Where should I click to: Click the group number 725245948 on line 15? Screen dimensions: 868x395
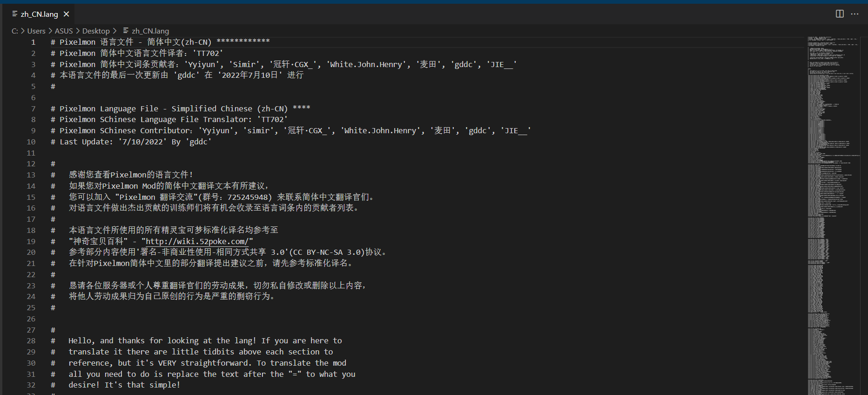tap(247, 197)
